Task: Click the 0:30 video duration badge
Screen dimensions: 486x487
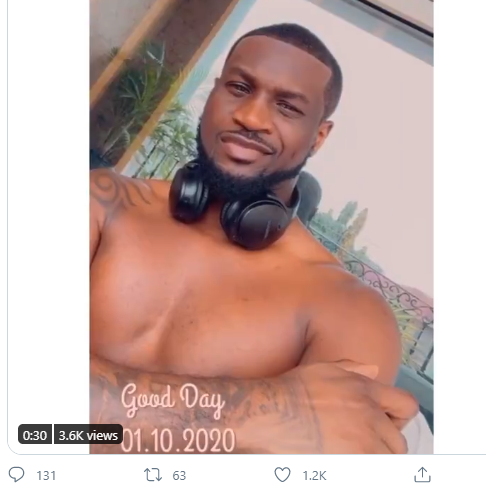Action: click(35, 435)
